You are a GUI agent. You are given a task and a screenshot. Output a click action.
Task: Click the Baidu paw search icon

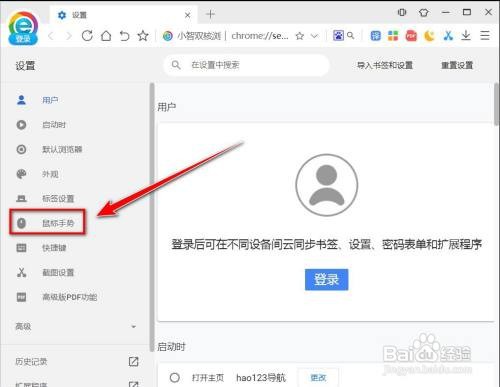pyautogui.click(x=338, y=35)
